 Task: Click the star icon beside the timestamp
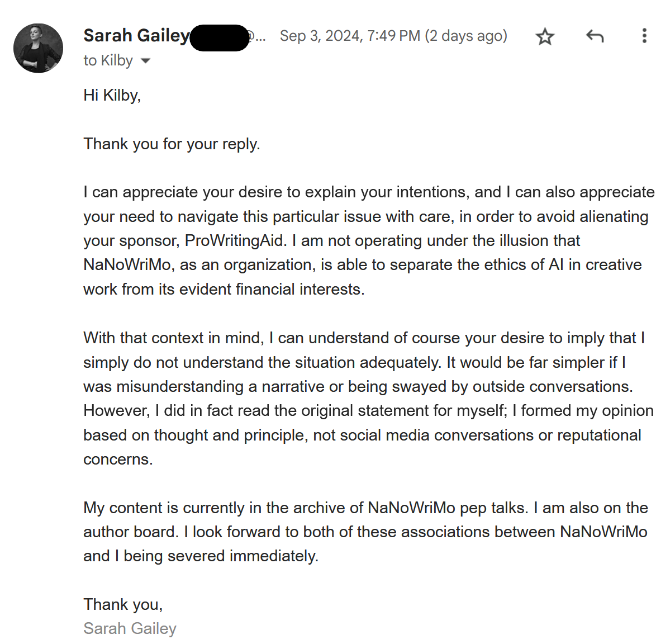544,36
